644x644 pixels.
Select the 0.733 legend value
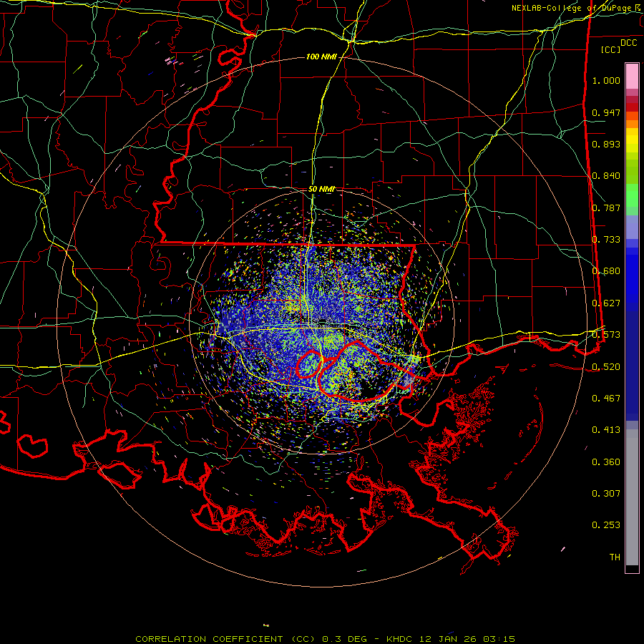coord(606,240)
